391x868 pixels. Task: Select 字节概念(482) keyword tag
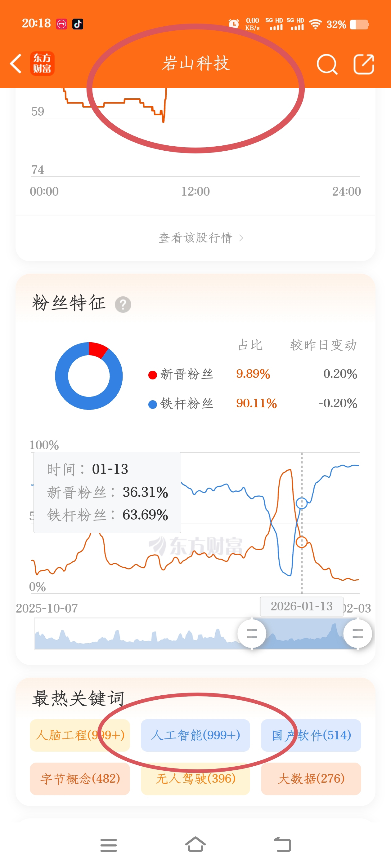[80, 779]
